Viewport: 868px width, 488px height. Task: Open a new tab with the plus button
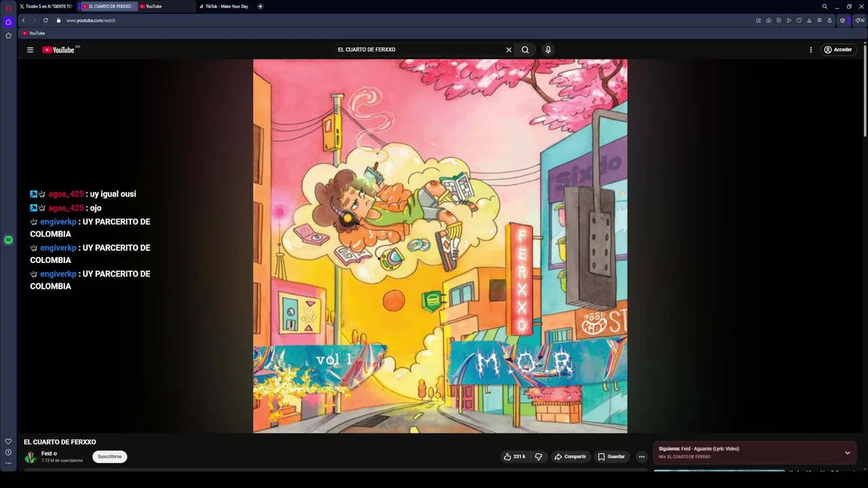coord(260,6)
